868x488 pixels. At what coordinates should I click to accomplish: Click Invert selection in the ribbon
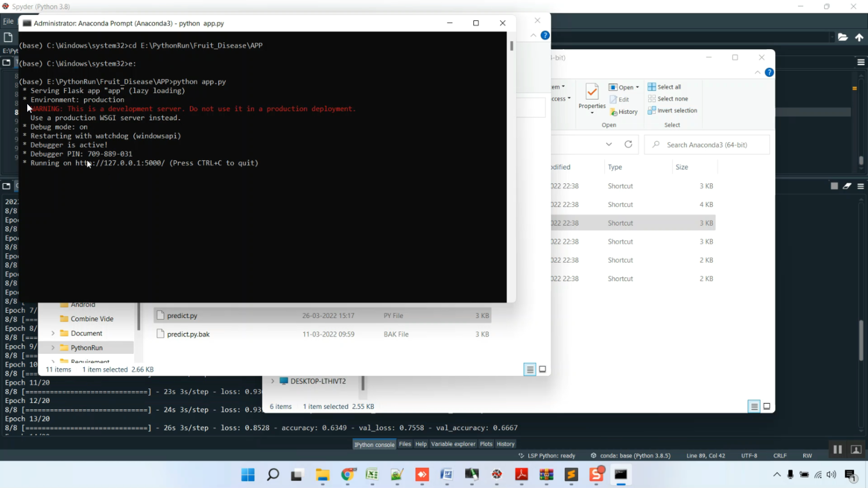[672, 110]
